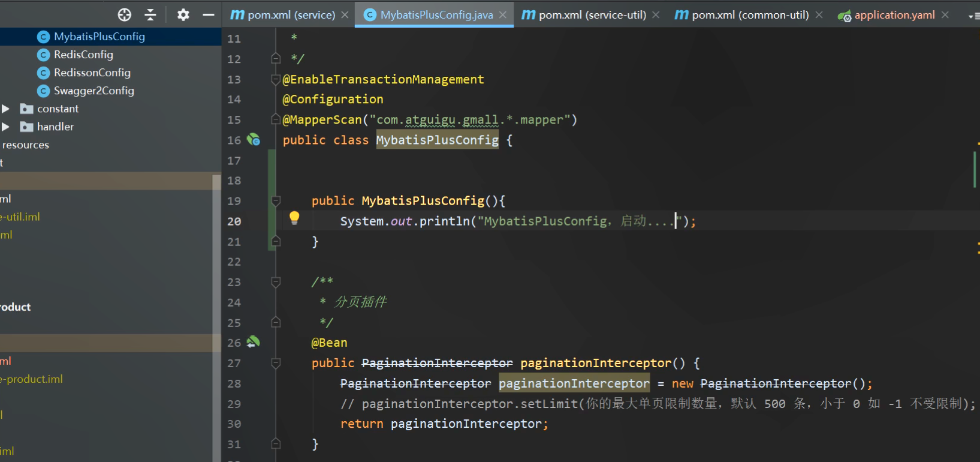This screenshot has height=462, width=980.
Task: Close the pom.xml (service) tab
Action: point(345,15)
